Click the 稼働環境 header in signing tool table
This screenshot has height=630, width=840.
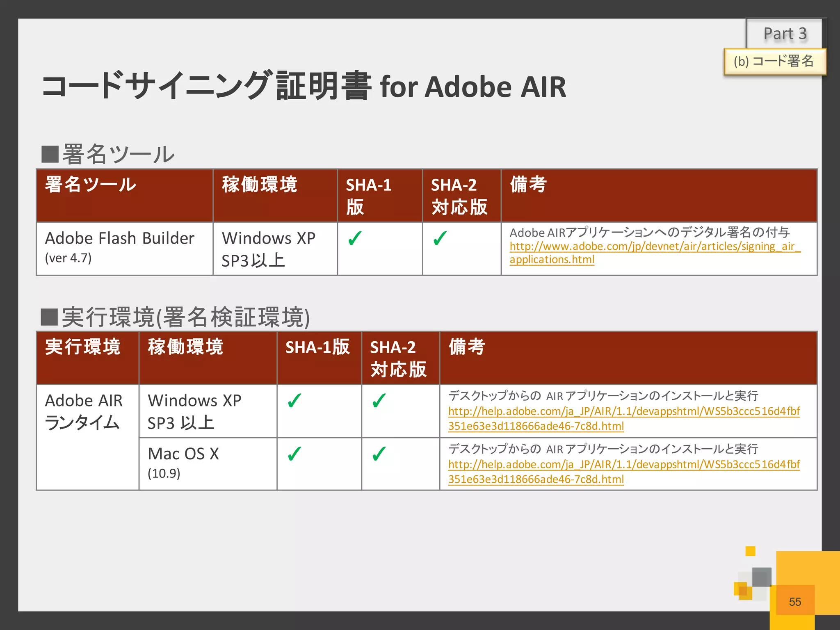pyautogui.click(x=275, y=196)
